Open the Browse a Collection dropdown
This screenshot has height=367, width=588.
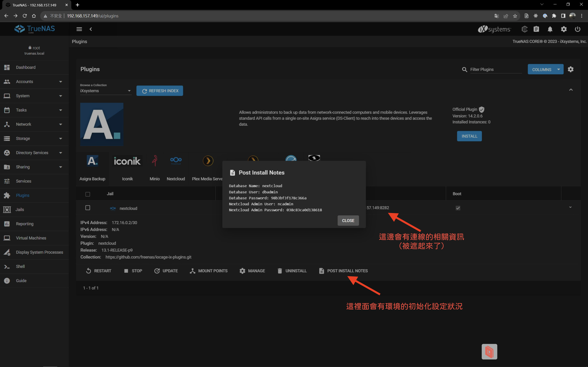pos(106,91)
